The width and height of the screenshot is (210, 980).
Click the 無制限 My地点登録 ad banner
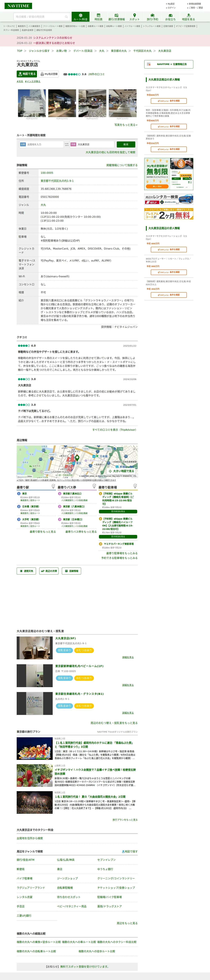click(x=168, y=174)
